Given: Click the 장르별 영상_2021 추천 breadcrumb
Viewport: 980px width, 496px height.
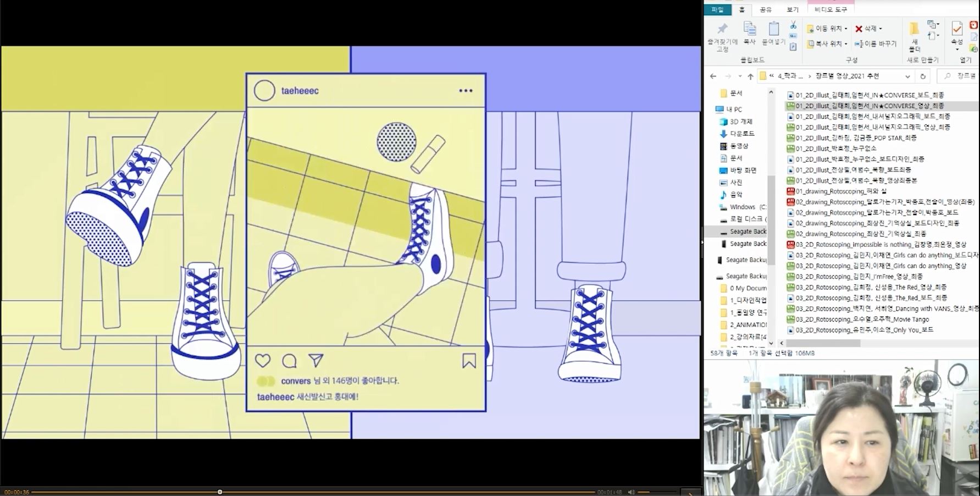Looking at the screenshot, I should pos(847,76).
